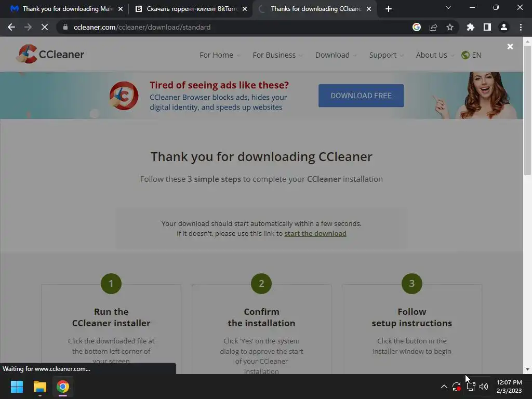Click step 1 circle badge

click(x=111, y=283)
